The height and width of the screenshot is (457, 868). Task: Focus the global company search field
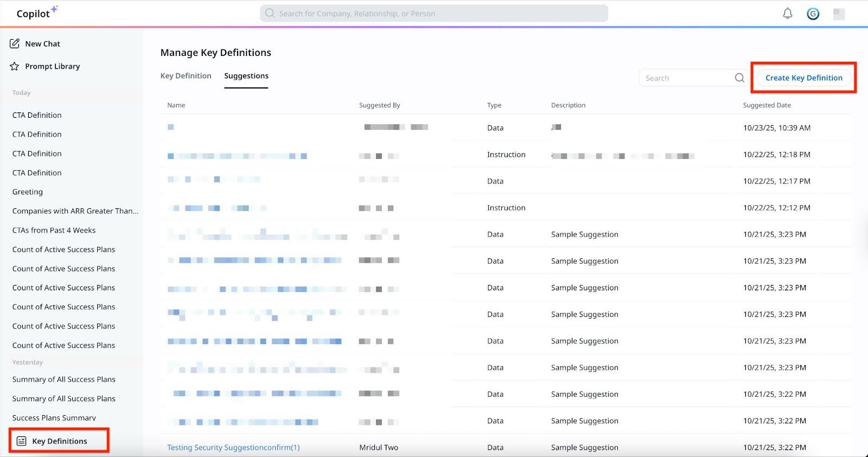434,14
